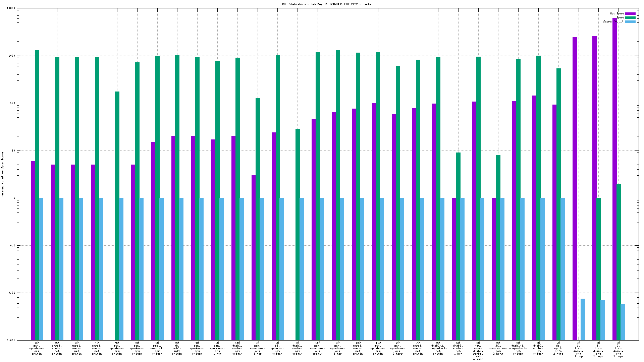Click the 10000 tick on the y-axis
Viewport: 644px width, 362px height.
point(11,8)
